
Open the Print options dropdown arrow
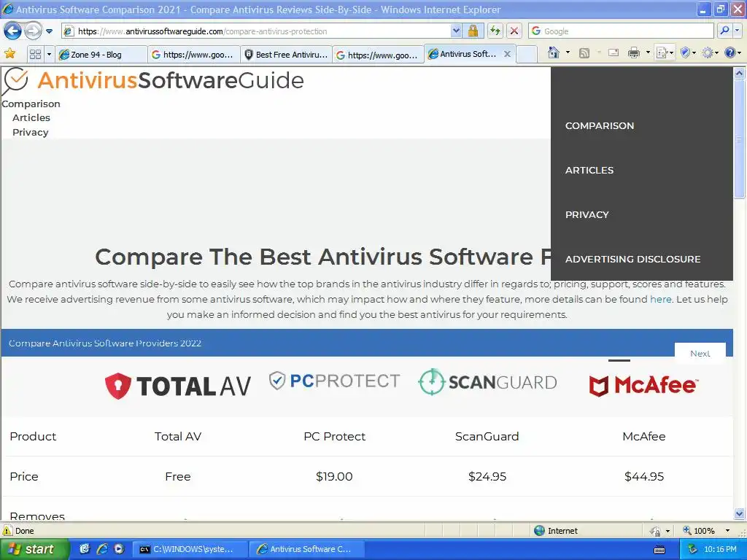tap(648, 52)
